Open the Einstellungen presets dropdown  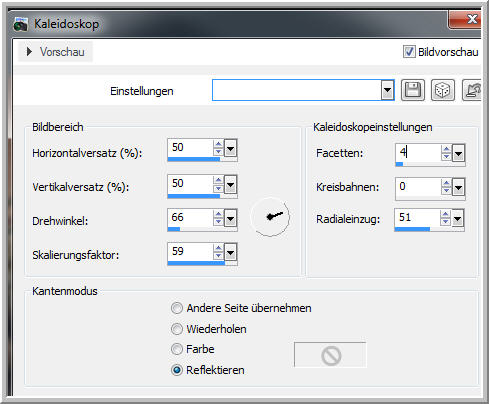pyautogui.click(x=387, y=90)
